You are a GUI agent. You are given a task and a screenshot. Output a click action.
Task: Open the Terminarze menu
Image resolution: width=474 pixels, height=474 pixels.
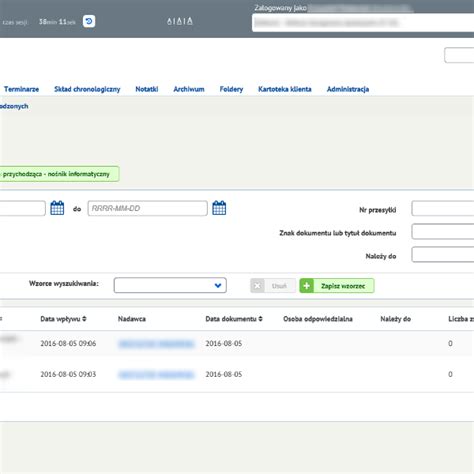(x=21, y=89)
